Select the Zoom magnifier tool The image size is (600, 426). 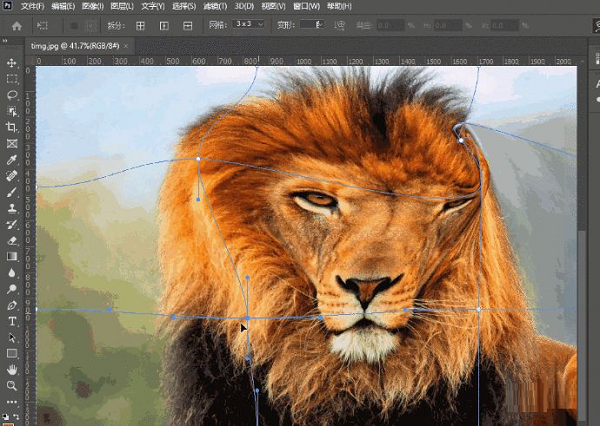click(x=12, y=385)
